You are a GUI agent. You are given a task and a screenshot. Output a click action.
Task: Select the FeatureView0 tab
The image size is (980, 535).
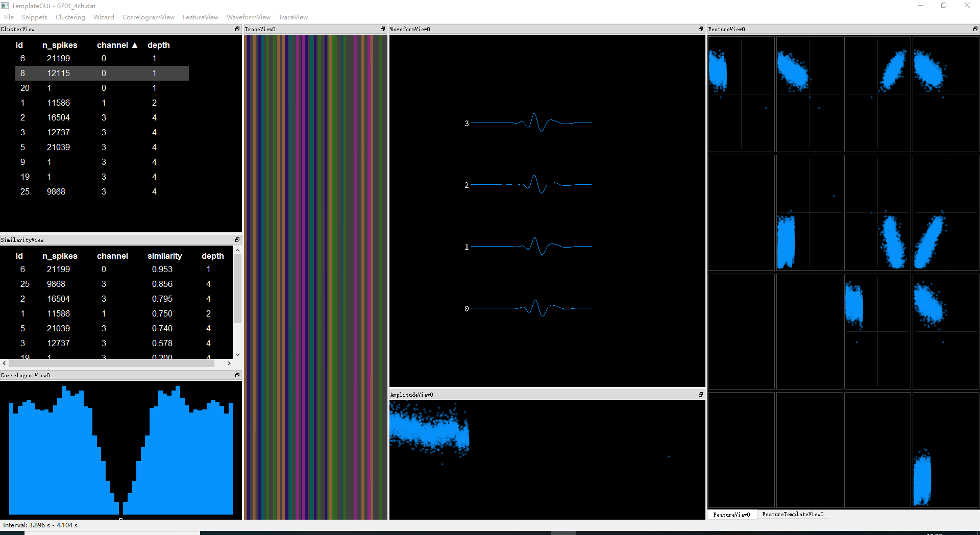pyautogui.click(x=732, y=514)
